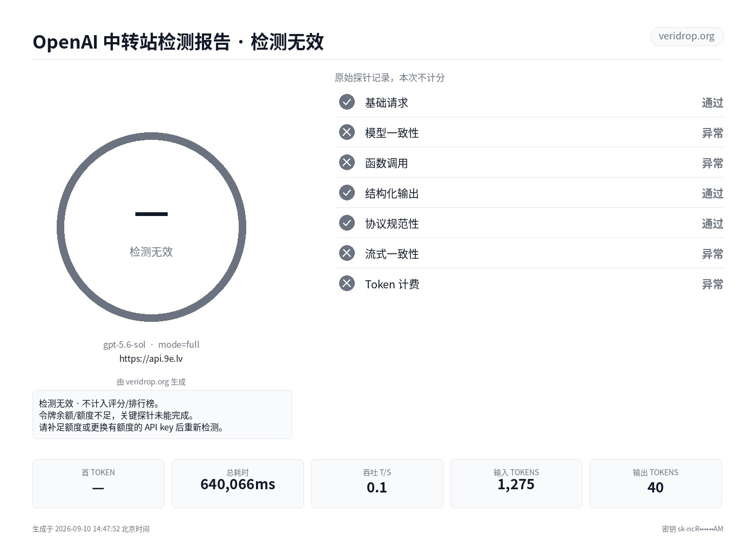The image size is (756, 540).
Task: Click the check icon beside 基础请求
Action: [x=347, y=102]
